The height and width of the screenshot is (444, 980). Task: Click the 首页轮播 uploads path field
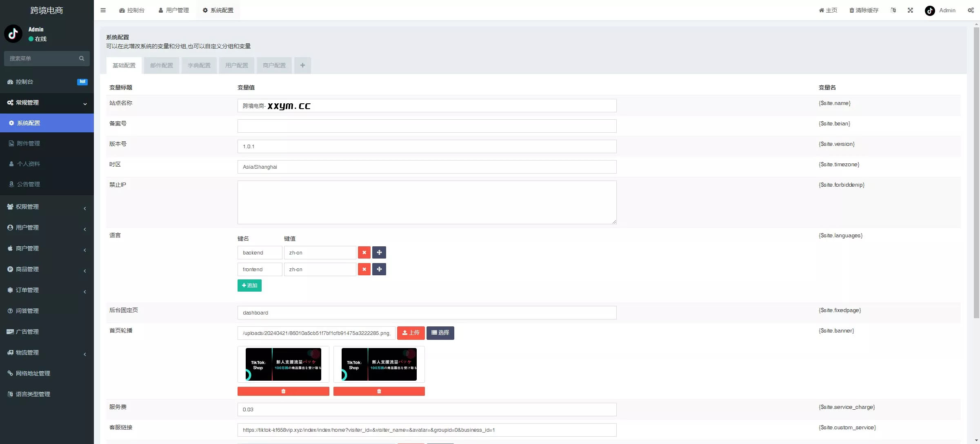316,333
